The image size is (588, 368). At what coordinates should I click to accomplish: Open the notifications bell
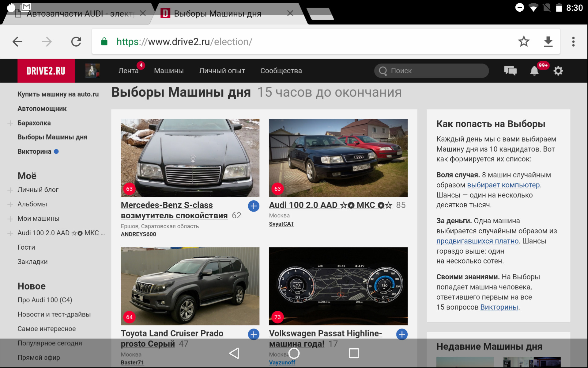[534, 71]
